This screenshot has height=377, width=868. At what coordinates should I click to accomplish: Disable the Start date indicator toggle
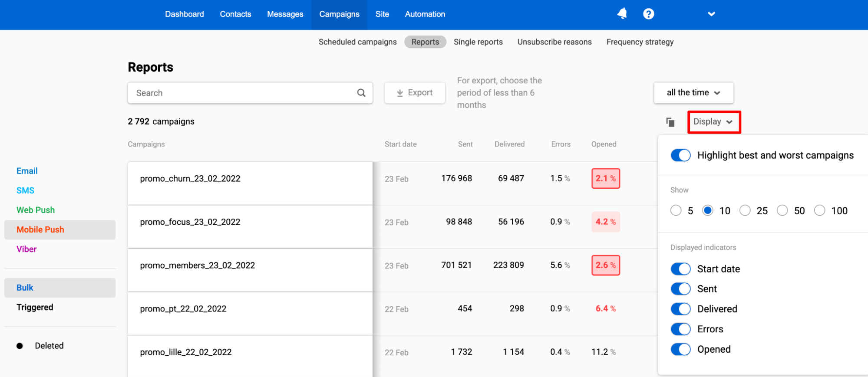tap(680, 269)
